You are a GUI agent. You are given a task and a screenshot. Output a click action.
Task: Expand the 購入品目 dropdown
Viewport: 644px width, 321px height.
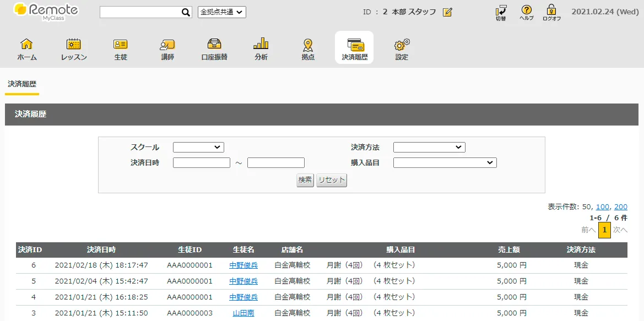(445, 163)
